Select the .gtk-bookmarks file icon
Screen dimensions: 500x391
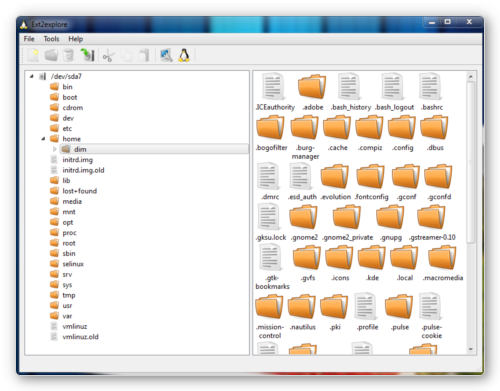271,257
